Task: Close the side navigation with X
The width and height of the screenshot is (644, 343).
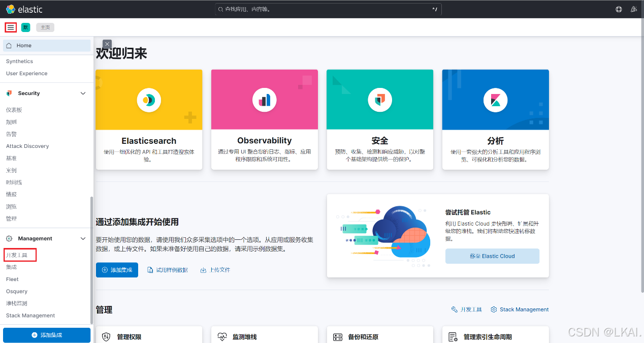Action: tap(107, 44)
